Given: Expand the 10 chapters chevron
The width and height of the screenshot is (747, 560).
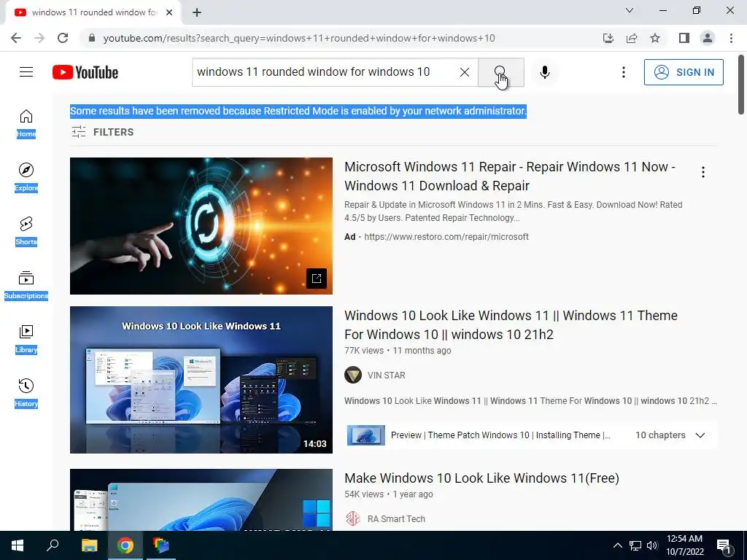Looking at the screenshot, I should 700,435.
